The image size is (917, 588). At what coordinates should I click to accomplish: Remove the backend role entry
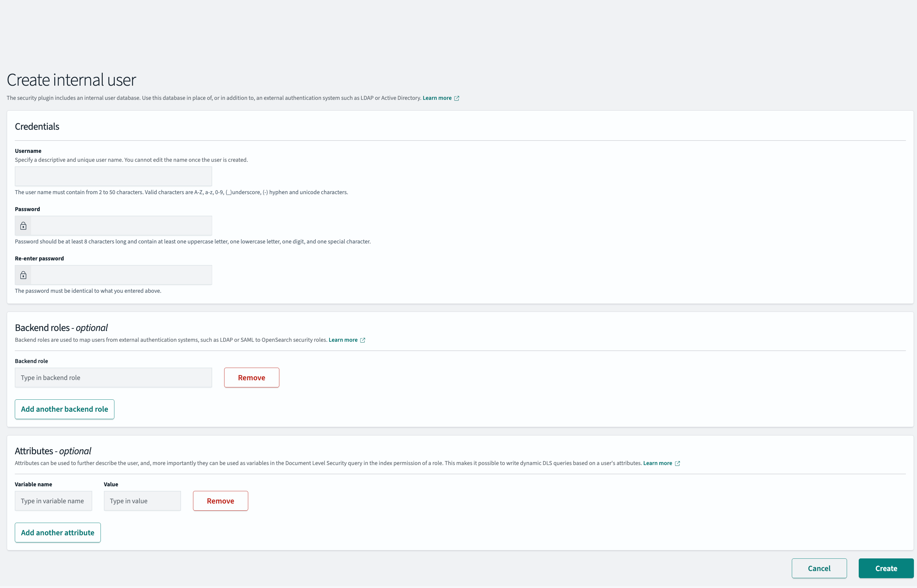[x=251, y=377]
